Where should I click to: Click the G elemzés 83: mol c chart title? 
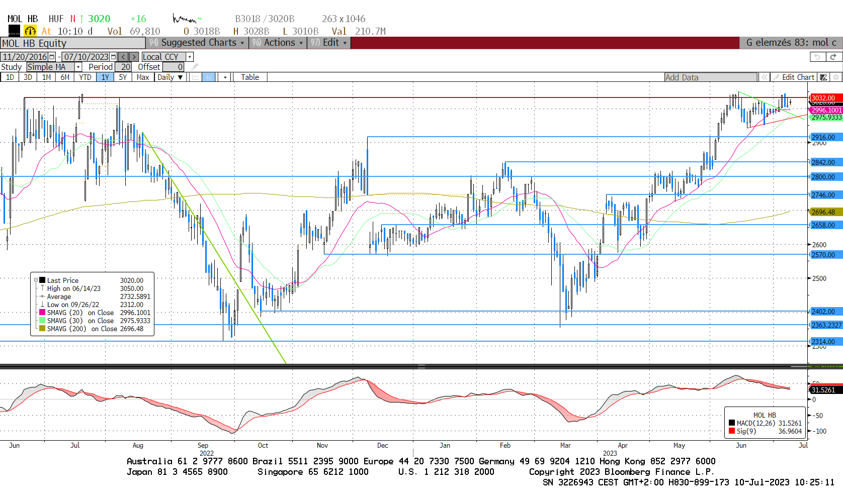[x=791, y=43]
